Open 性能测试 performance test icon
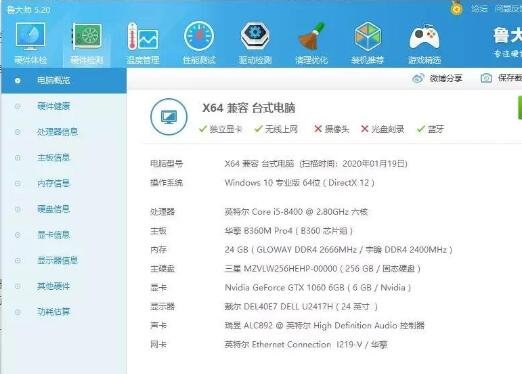This screenshot has width=522, height=374. [199, 36]
